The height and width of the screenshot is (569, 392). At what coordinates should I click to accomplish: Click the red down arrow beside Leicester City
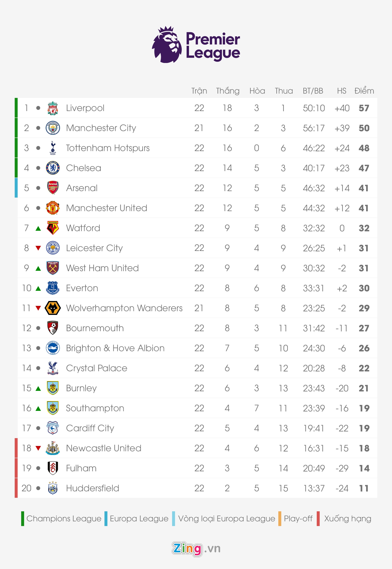[38, 248]
